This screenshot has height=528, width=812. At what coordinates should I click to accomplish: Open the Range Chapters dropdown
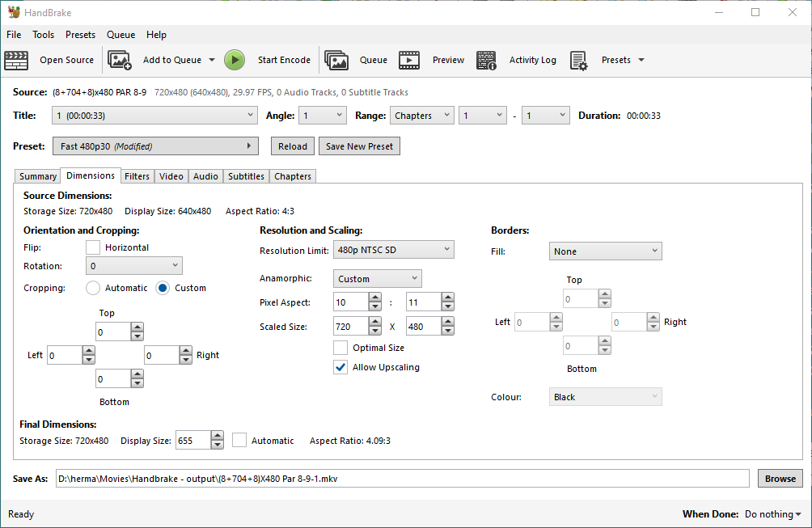click(422, 116)
